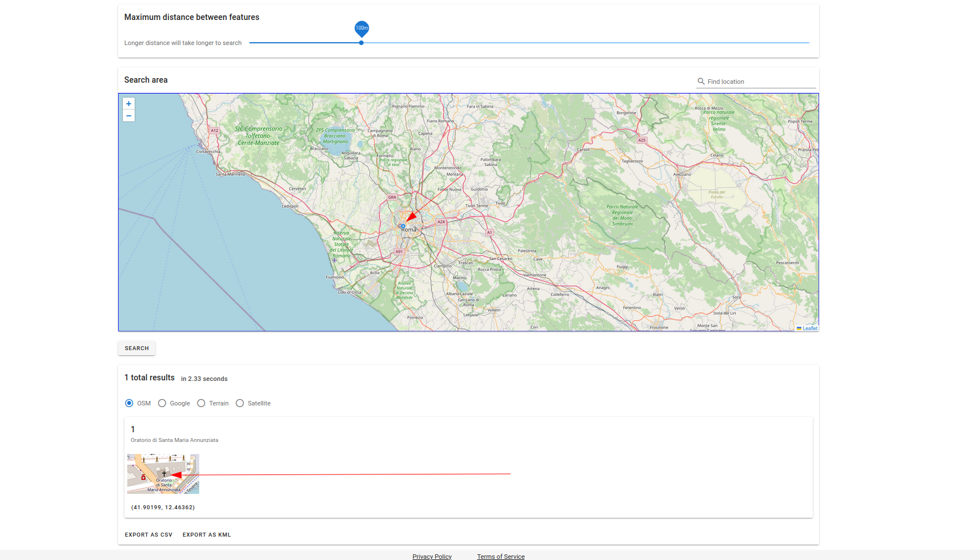980x560 pixels.
Task: Click the magnifier icon beside Find location
Action: point(701,82)
